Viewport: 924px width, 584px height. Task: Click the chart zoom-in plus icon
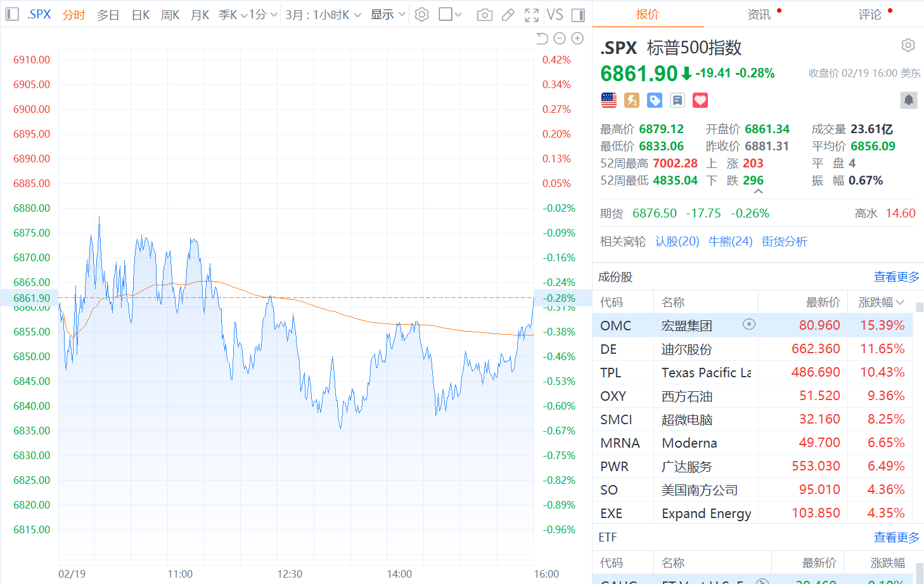coord(577,39)
